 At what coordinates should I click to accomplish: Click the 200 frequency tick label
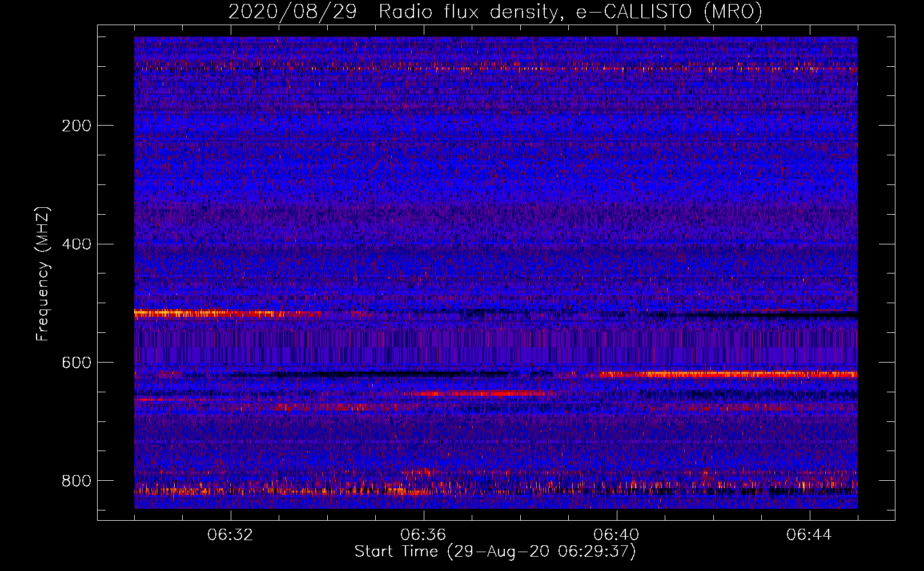[x=76, y=126]
